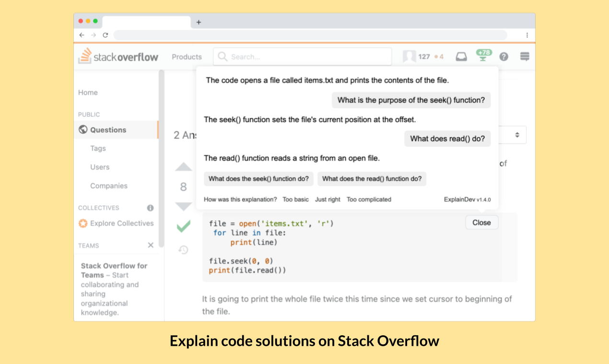
Task: Click the vote count 8
Action: click(x=183, y=187)
